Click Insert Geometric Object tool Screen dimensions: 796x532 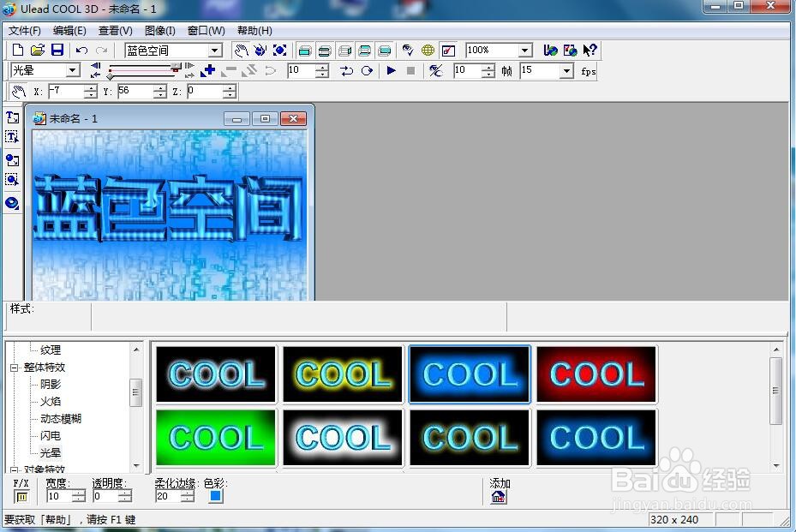click(12, 203)
